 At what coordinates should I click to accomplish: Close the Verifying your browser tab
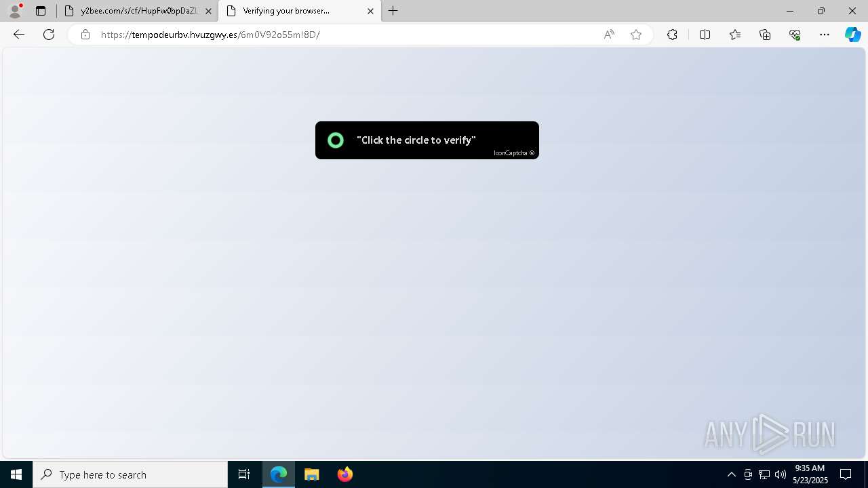370,11
